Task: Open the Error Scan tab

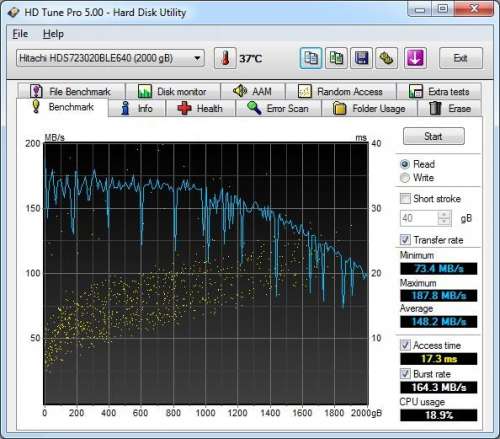Action: (x=278, y=108)
